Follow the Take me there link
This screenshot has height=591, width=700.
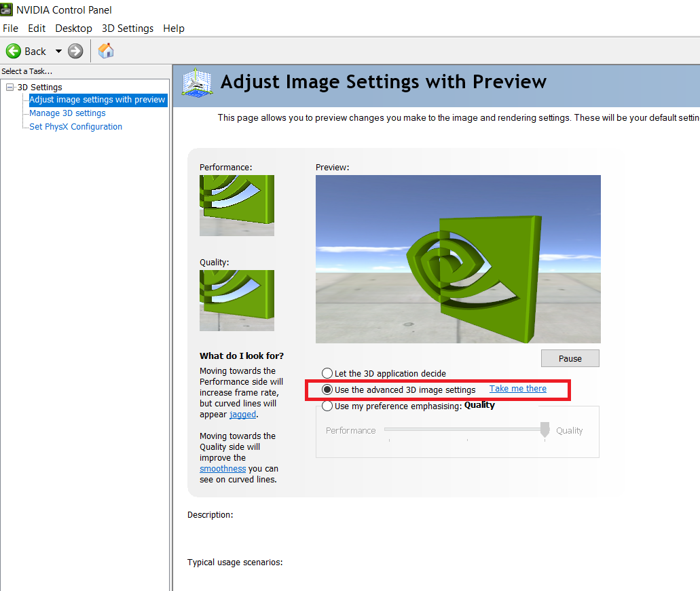tap(518, 389)
